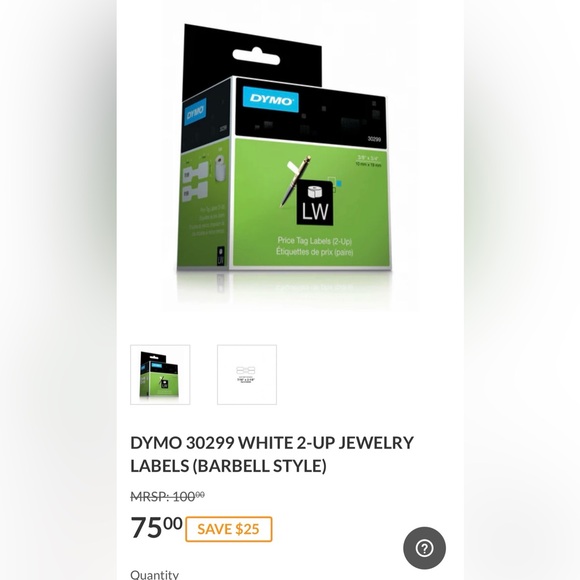Click the DYMO 30299 product title

tap(272, 454)
